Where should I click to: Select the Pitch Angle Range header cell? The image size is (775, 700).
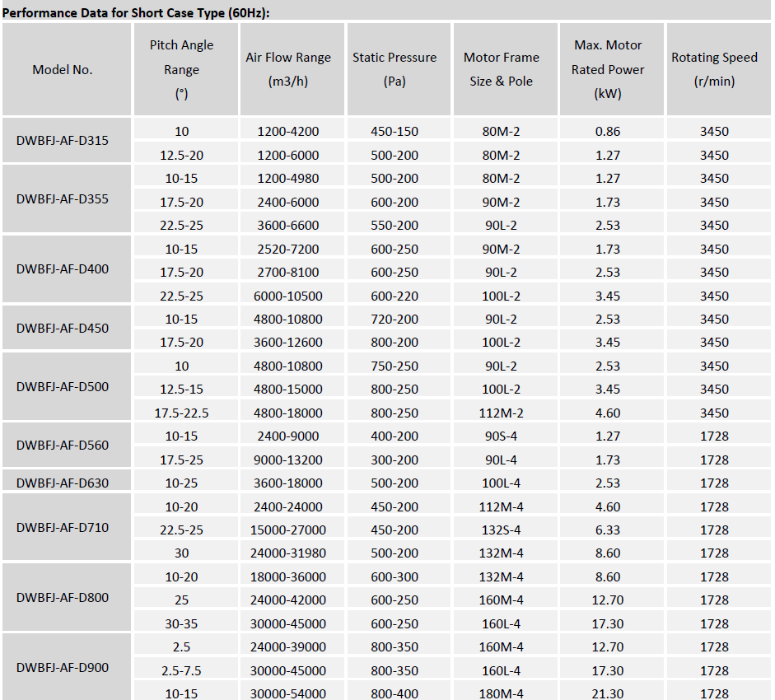click(x=181, y=70)
